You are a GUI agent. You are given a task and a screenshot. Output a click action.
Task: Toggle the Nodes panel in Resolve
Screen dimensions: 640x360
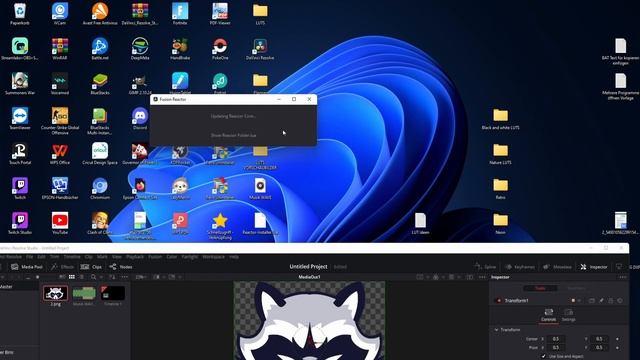click(121, 267)
